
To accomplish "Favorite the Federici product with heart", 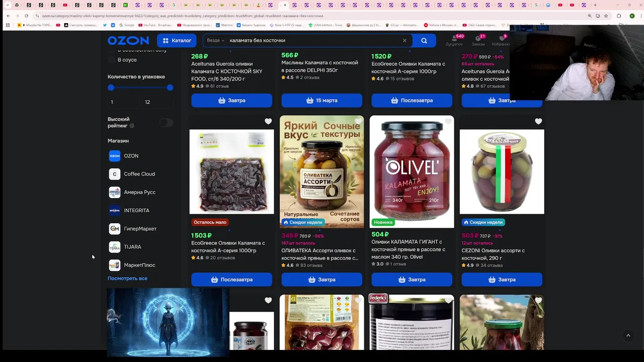I will [448, 300].
